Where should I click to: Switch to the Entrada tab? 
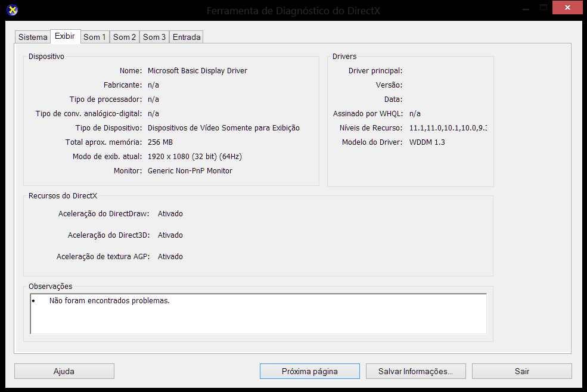[x=187, y=37]
